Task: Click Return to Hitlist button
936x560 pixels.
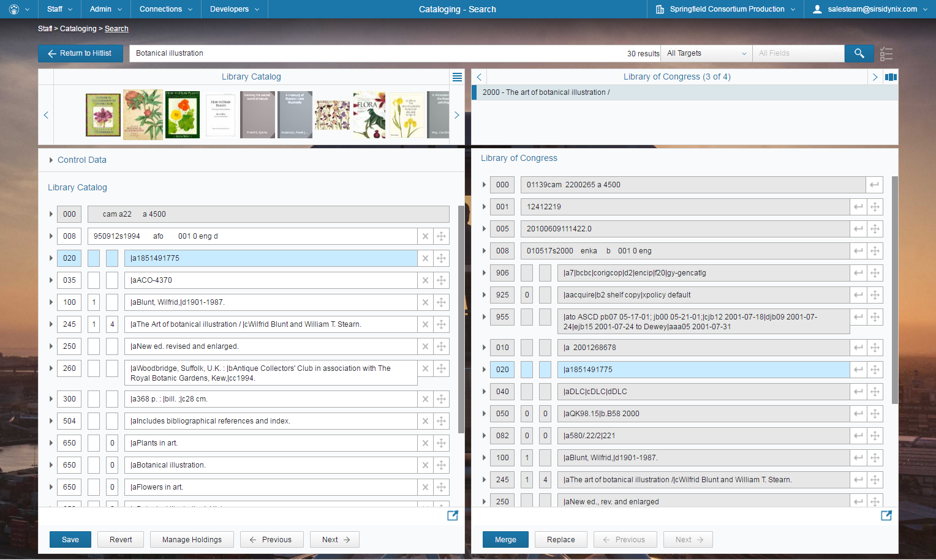Action: tap(80, 53)
